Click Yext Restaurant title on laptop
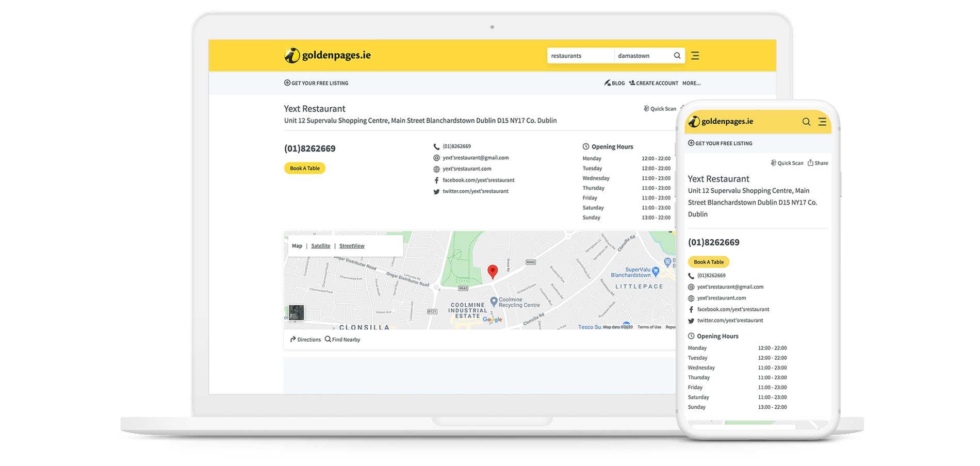Screen dimensions: 980x466 pyautogui.click(x=315, y=109)
